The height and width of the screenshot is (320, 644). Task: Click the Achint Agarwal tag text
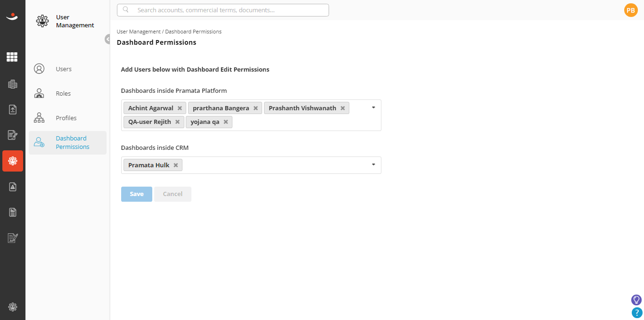point(151,108)
